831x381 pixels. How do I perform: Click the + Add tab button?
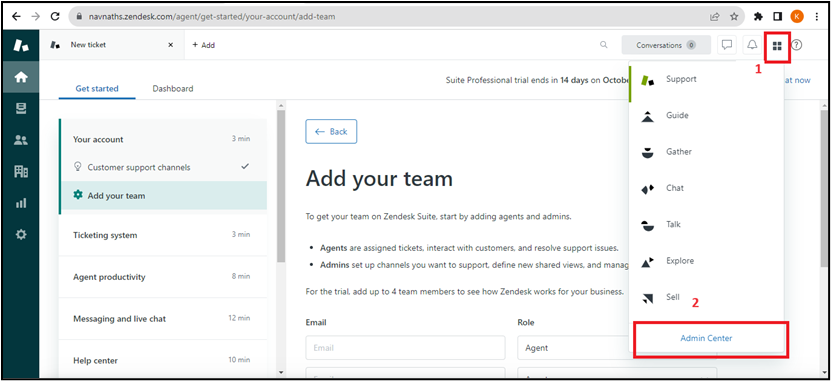coord(204,45)
